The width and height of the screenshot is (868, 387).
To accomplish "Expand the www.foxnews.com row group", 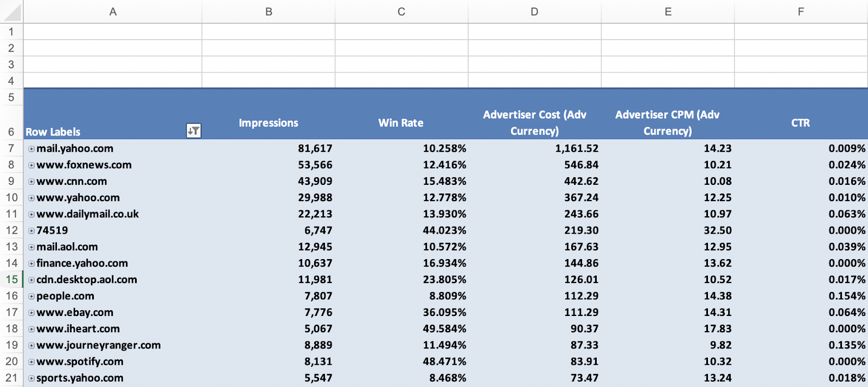I will (31, 165).
